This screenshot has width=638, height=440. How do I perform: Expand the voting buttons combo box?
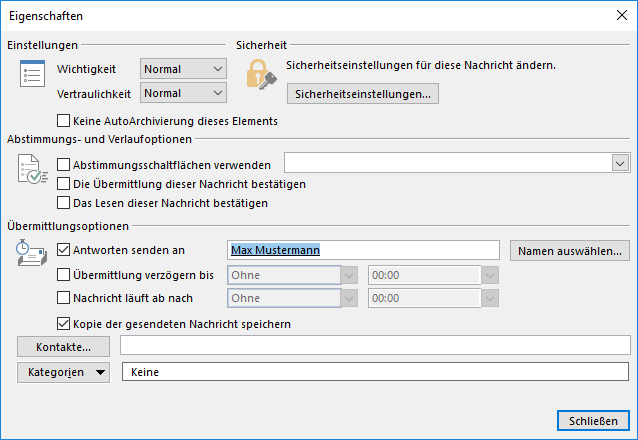click(620, 163)
